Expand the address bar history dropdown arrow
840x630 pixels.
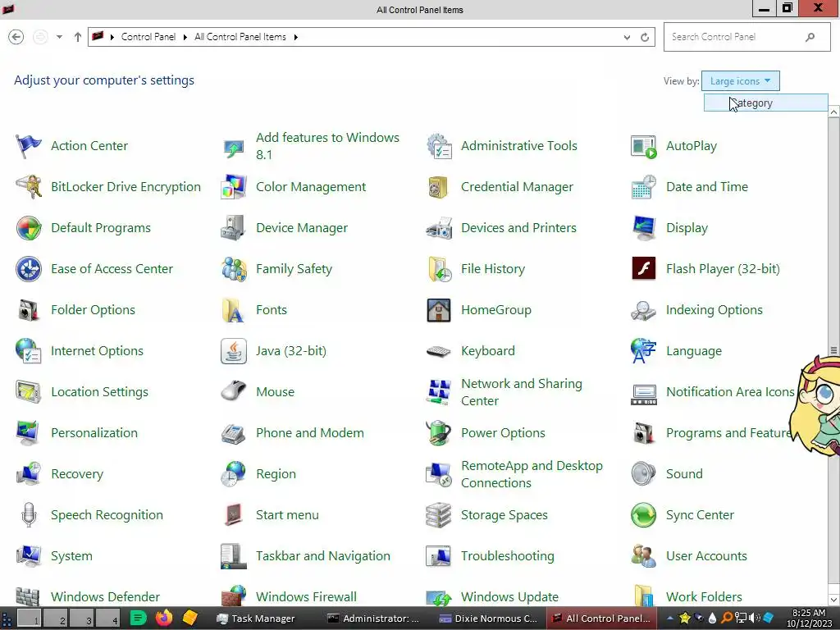click(627, 37)
